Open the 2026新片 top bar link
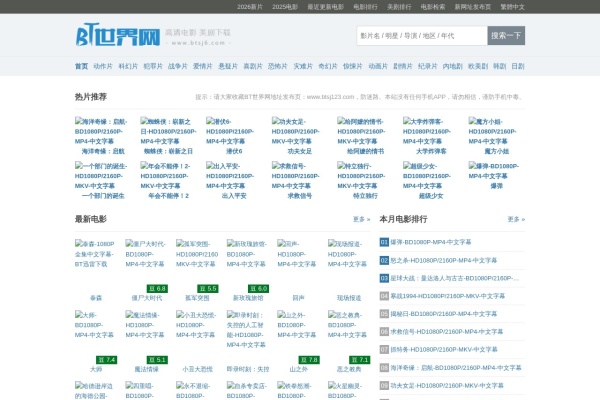The image size is (600, 400). point(250,7)
